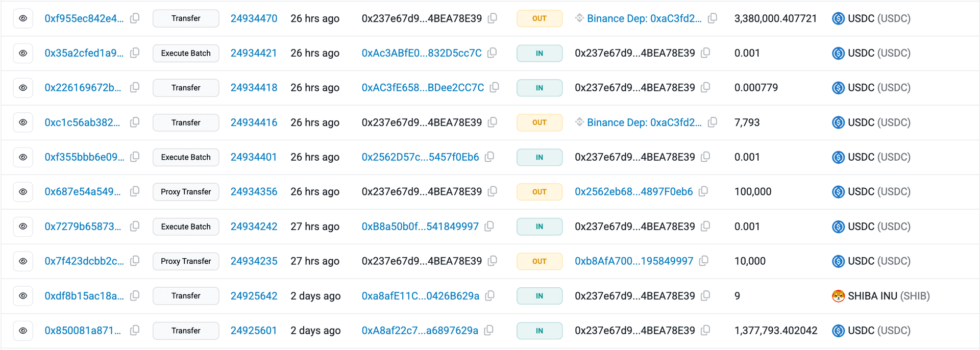Preview transaction 0x35a2cfed1a9 with eye icon
Viewport: 980px width, 350px height.
pos(23,53)
